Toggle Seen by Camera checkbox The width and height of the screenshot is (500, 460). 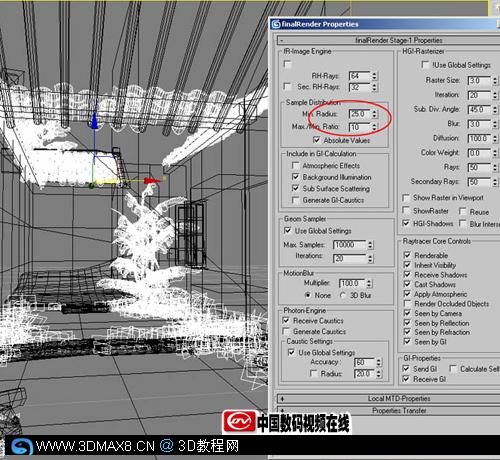[x=407, y=313]
